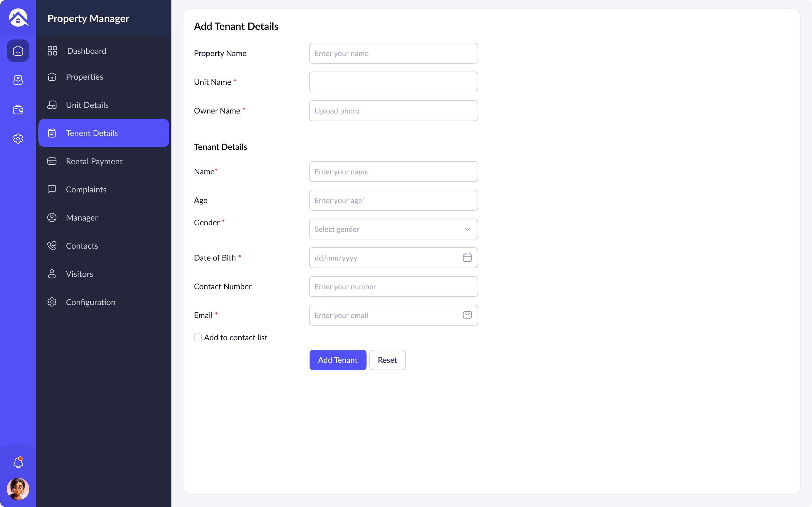Click the Reset button
Image resolution: width=812 pixels, height=507 pixels.
tap(387, 360)
